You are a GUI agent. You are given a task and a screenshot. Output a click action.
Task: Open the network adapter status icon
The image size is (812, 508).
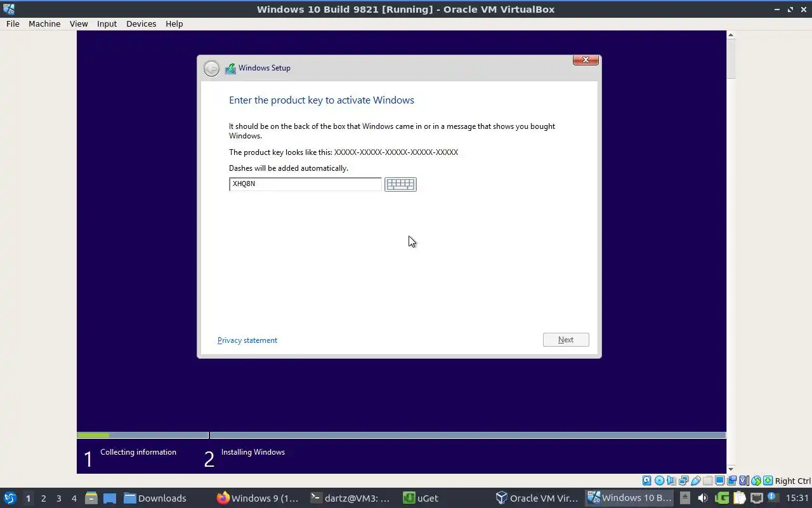tap(683, 481)
